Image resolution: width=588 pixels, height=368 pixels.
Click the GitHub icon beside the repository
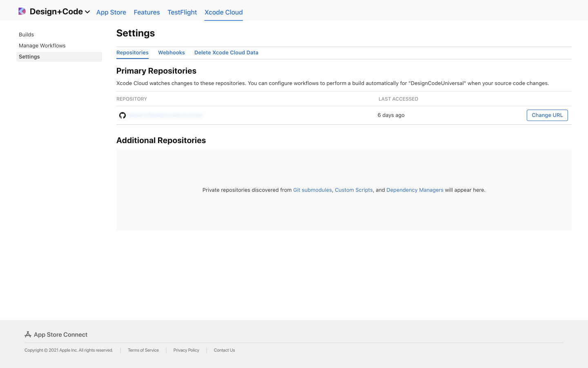pyautogui.click(x=122, y=115)
